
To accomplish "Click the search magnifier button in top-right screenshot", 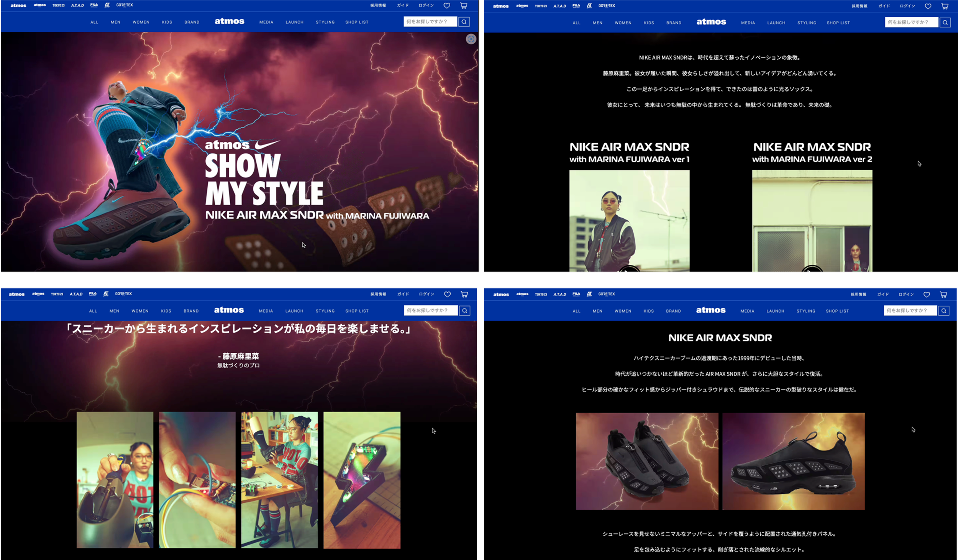I will tap(945, 23).
